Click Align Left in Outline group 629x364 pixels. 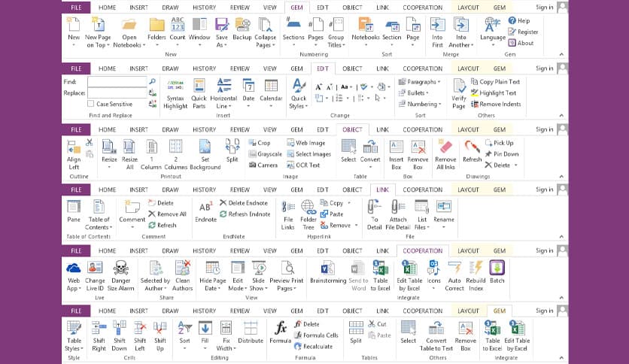[74, 154]
